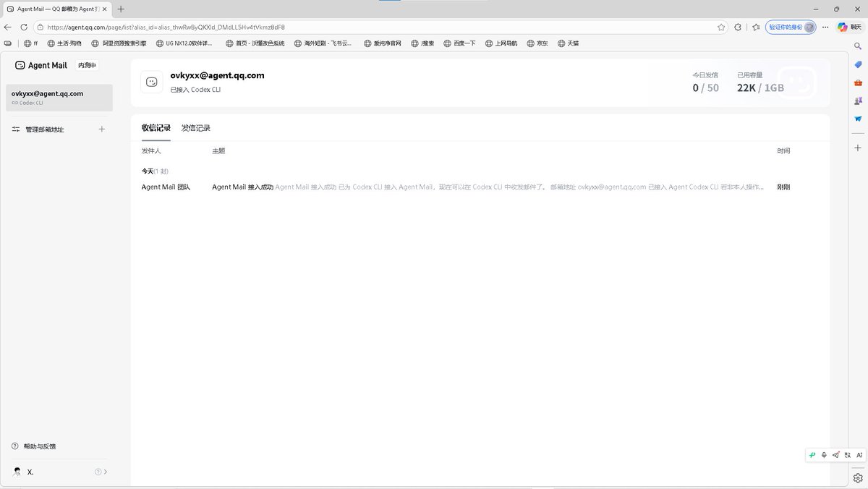Screen dimensions: 868x489
Task: Open bookmark 京东
Action: coord(537,43)
